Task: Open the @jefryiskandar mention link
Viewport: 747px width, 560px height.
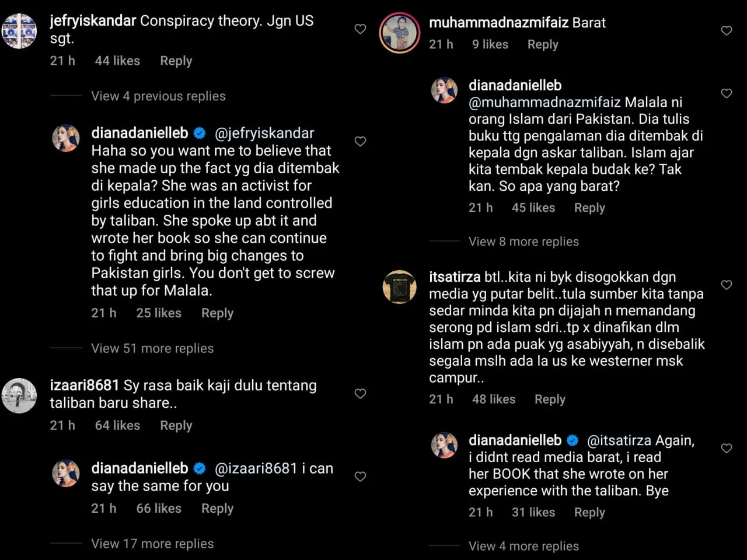Action: click(264, 133)
